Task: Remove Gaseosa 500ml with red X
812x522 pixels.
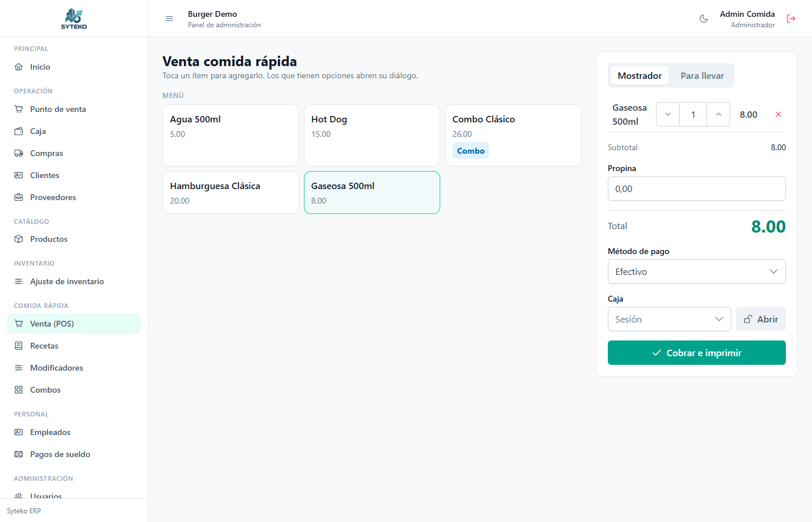Action: [x=778, y=114]
